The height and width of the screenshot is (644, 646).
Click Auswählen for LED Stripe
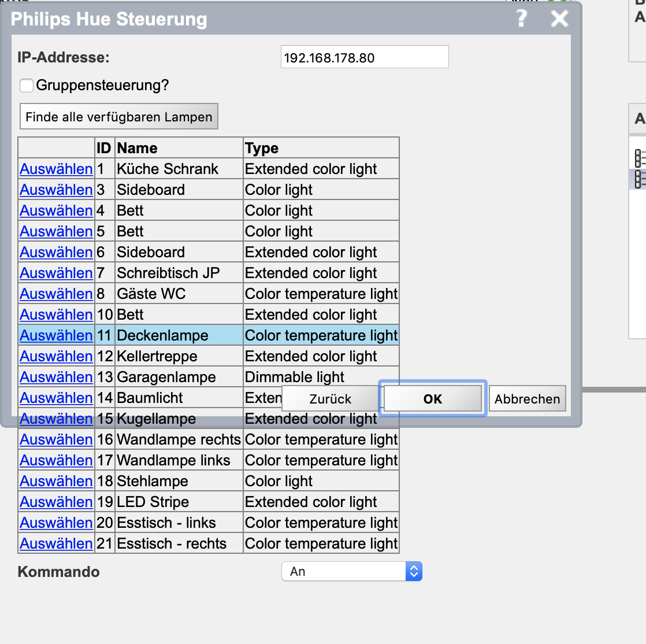(x=56, y=502)
